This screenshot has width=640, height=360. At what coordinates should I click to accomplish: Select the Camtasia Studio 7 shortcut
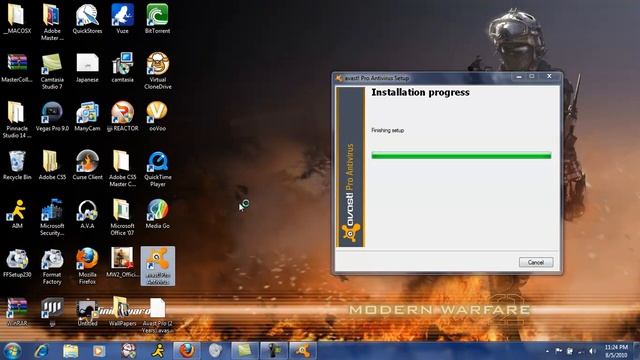52,71
